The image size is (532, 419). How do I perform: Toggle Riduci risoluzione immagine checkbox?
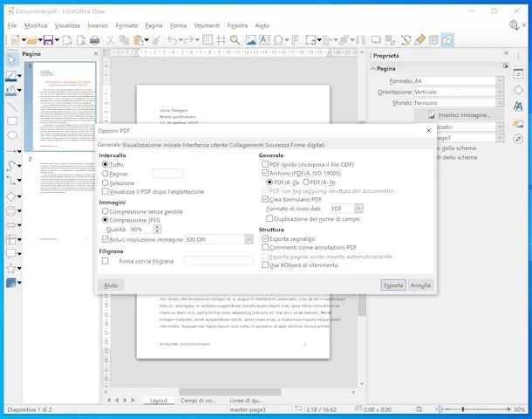click(106, 239)
